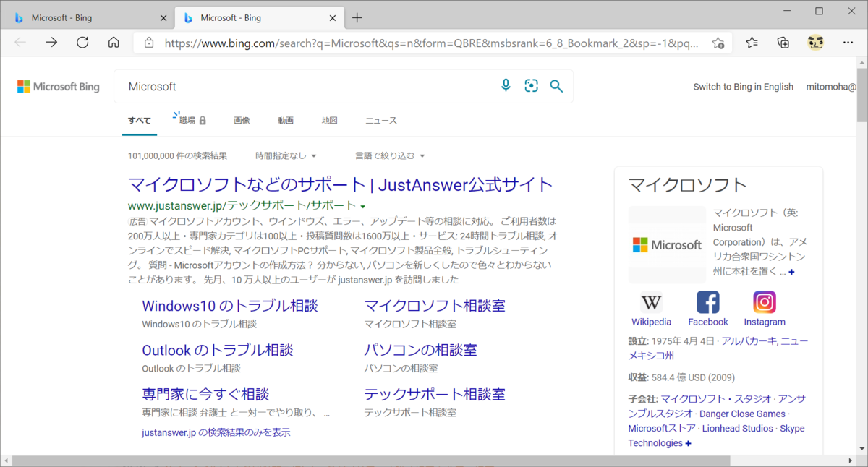Close the active Microsoft - Bing tab
The height and width of the screenshot is (467, 868).
pos(333,18)
